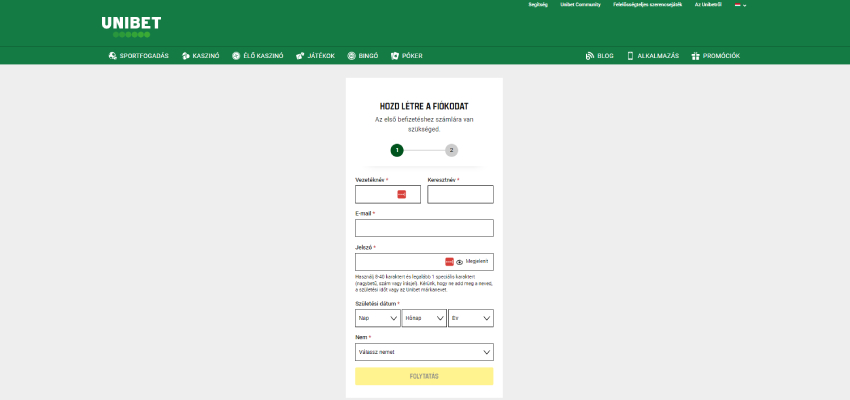This screenshot has height=400, width=850.
Task: Focus the Jelszó password field
Action: [424, 262]
